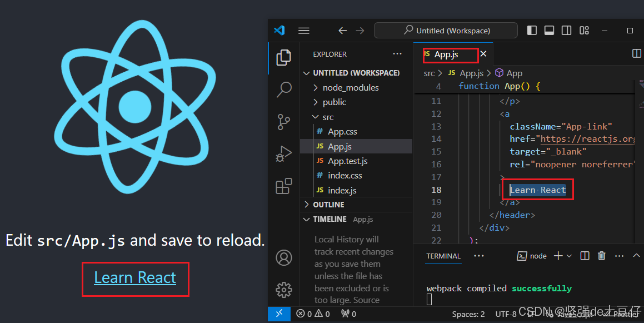The image size is (644, 323).
Task: Go back with the left arrow
Action: 342,31
